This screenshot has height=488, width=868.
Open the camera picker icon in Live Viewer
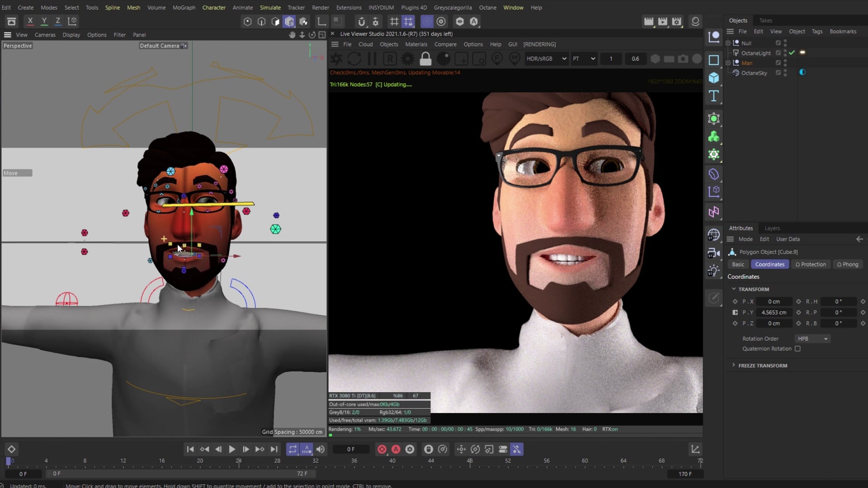(683, 59)
